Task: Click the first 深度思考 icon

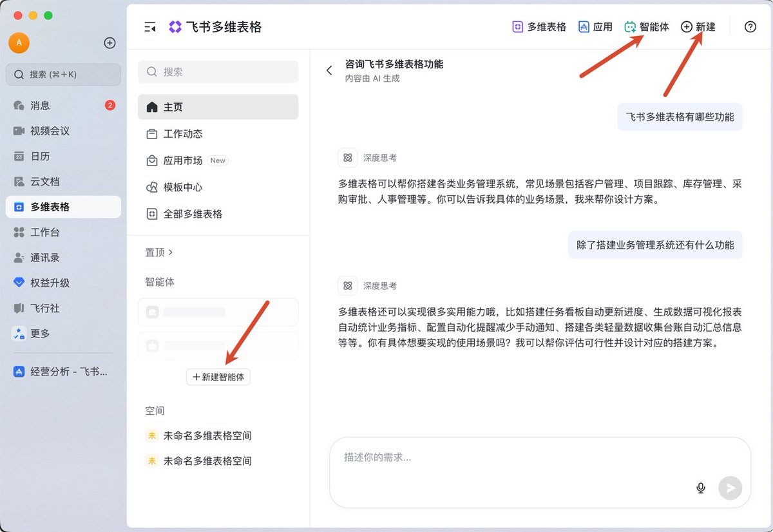Action: click(x=347, y=157)
